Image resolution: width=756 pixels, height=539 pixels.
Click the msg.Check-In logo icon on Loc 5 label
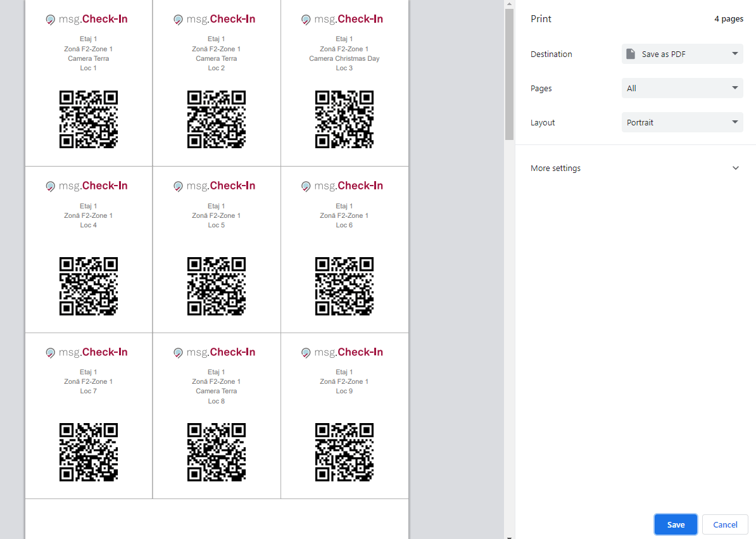point(178,186)
